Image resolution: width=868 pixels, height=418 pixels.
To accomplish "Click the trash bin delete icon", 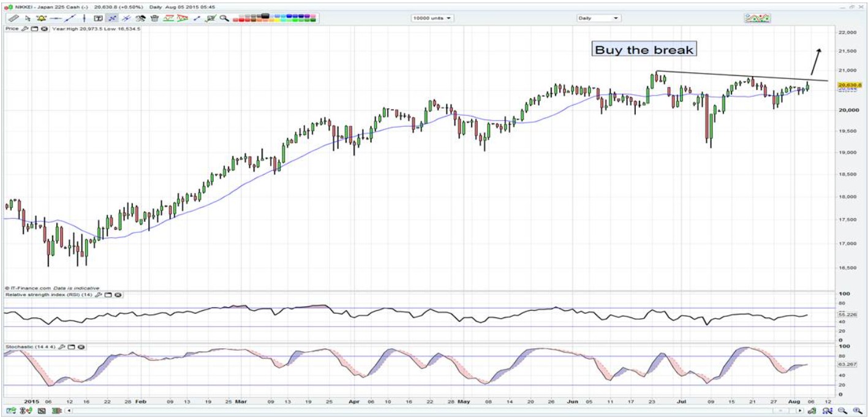I will [154, 18].
